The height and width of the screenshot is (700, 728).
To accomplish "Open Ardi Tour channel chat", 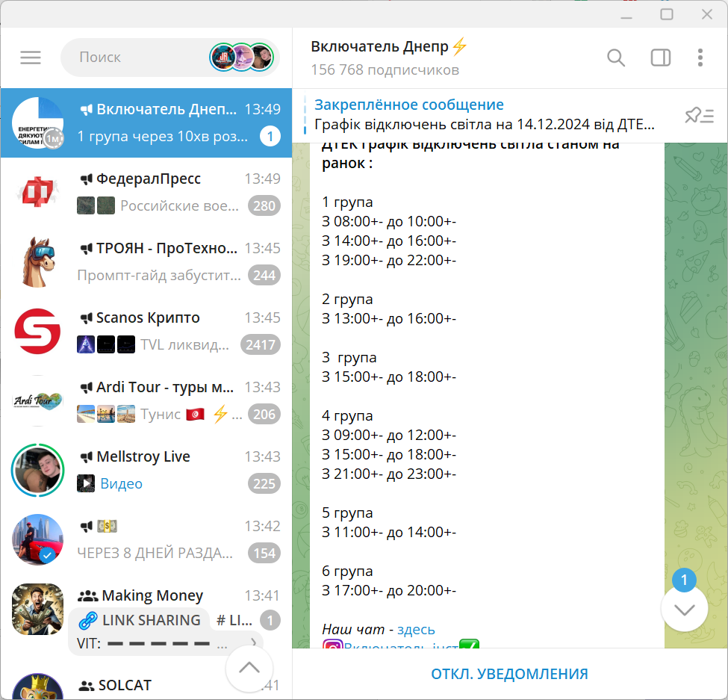I will coord(146,401).
